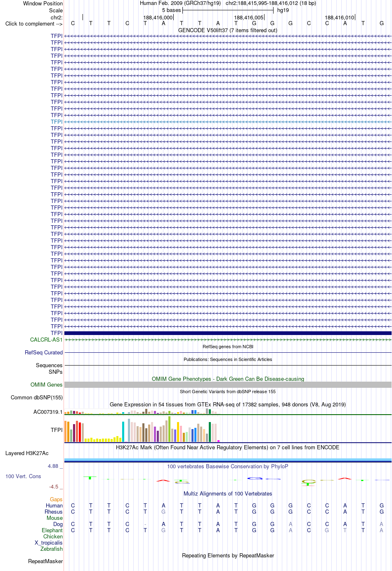Click 'Repeating Elements by RepeatMasker' title
This screenshot has height=571, width=392.
click(x=228, y=555)
